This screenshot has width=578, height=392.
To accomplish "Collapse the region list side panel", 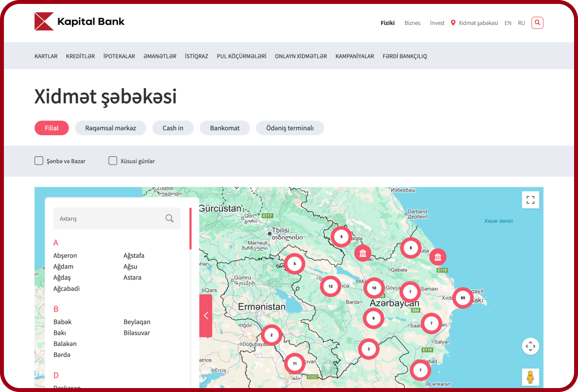I will (206, 316).
